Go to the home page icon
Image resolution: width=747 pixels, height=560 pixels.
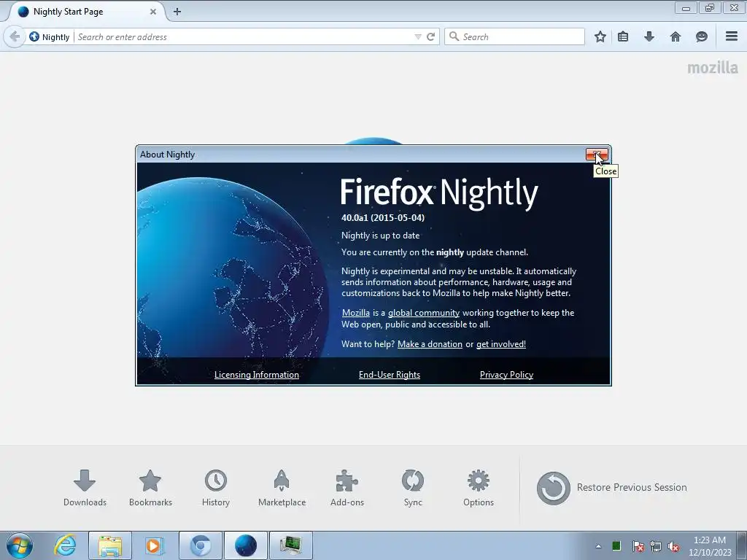pos(676,36)
